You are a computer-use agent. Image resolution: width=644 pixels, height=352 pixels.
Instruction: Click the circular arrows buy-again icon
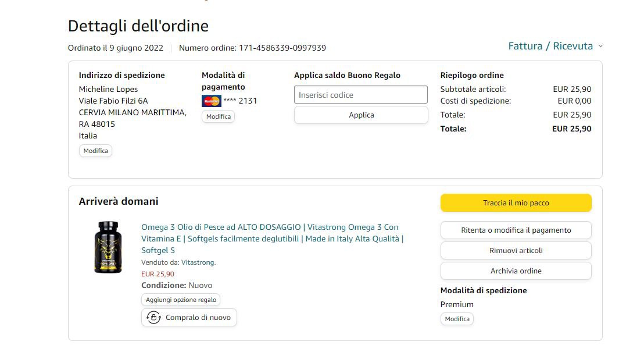coord(153,318)
